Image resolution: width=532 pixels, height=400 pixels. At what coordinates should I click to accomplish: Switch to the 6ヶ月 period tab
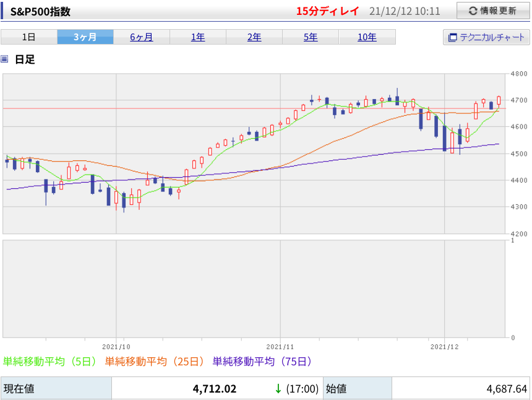point(142,37)
